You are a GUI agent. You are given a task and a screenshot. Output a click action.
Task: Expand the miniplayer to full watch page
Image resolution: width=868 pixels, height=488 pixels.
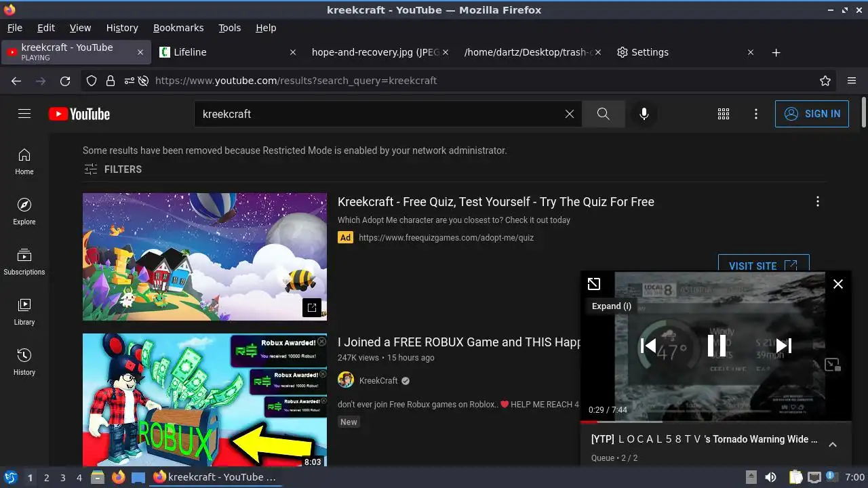(594, 284)
